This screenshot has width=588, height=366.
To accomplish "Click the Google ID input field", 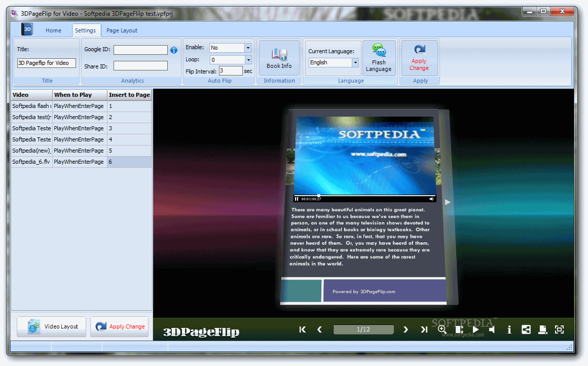I will click(x=140, y=50).
